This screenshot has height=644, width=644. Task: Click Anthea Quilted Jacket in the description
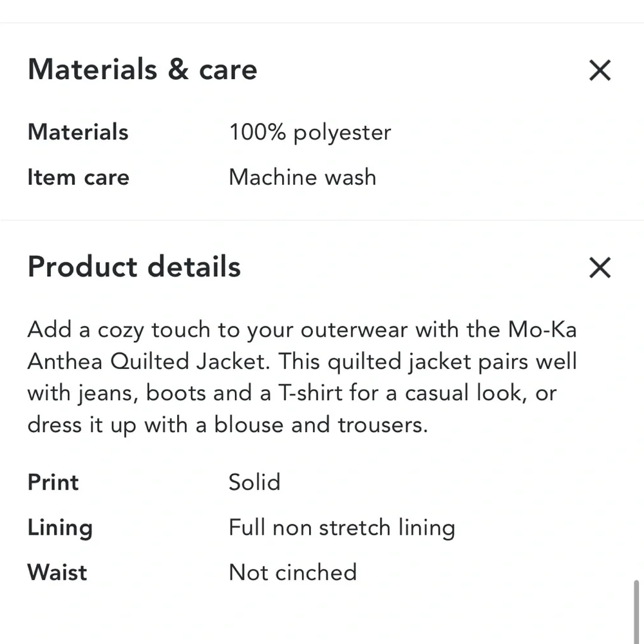(x=148, y=361)
